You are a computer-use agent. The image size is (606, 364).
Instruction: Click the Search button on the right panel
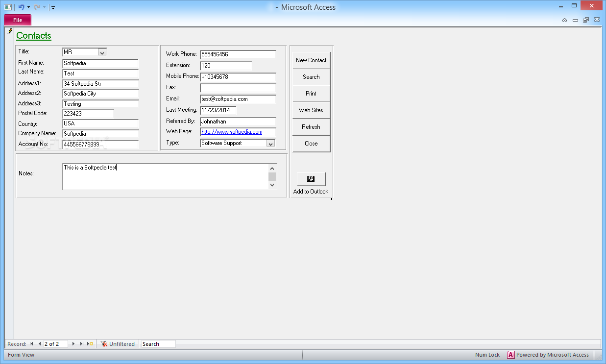click(x=311, y=77)
